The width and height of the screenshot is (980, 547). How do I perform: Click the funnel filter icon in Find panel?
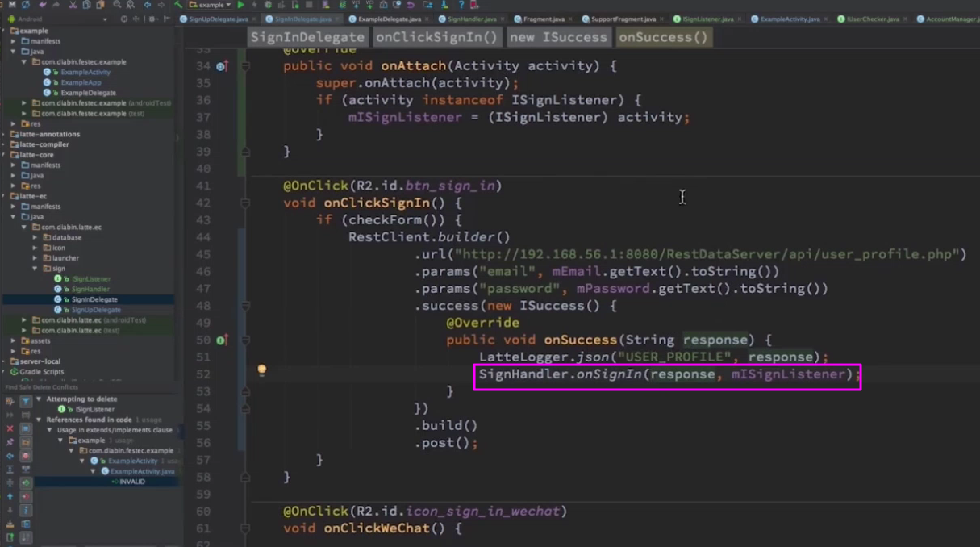click(26, 402)
